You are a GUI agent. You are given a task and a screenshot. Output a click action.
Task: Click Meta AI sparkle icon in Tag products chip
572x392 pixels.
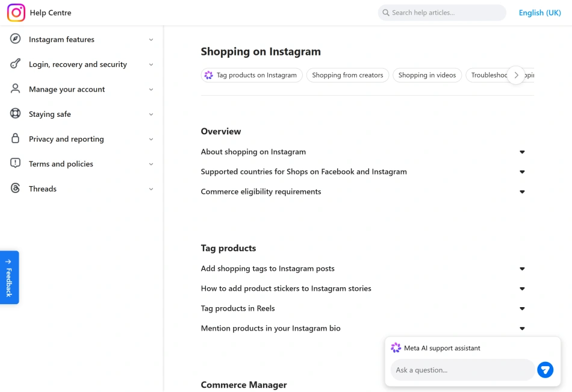[209, 75]
